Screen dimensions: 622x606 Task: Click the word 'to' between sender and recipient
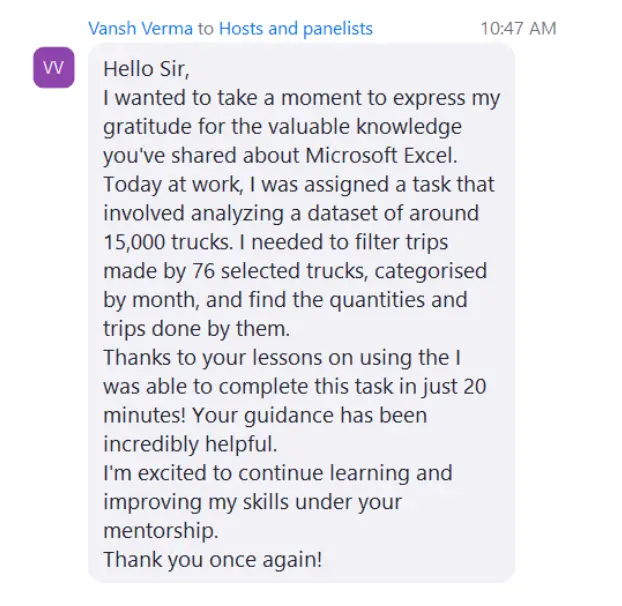point(206,29)
